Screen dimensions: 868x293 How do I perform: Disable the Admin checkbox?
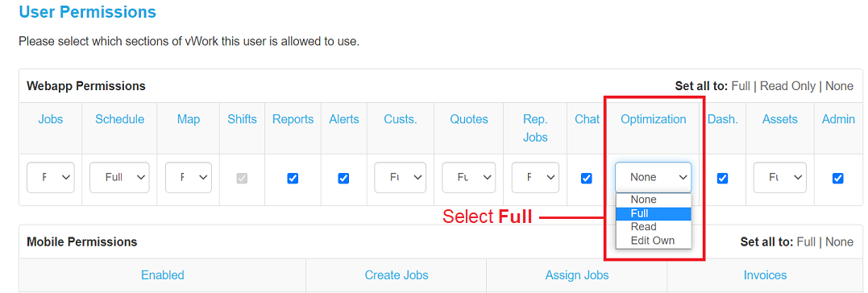(837, 178)
